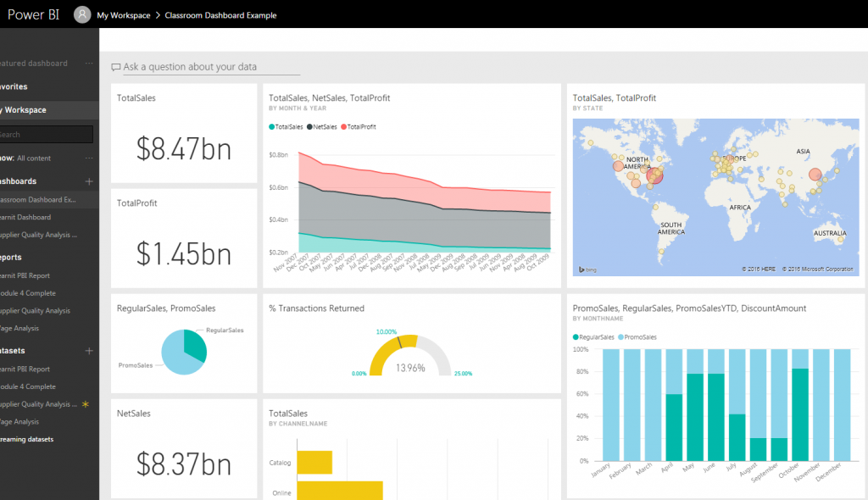Click the Power BI logo
The height and width of the screenshot is (500, 868).
[32, 14]
